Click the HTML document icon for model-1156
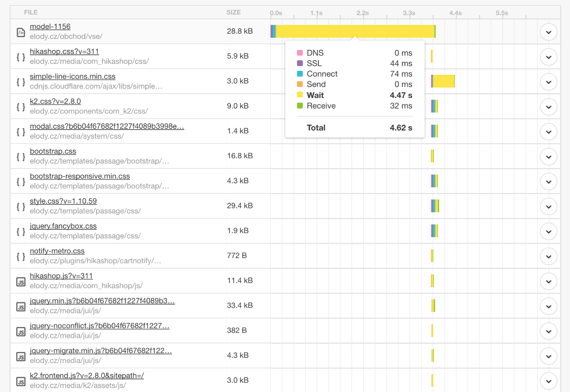 pos(21,32)
